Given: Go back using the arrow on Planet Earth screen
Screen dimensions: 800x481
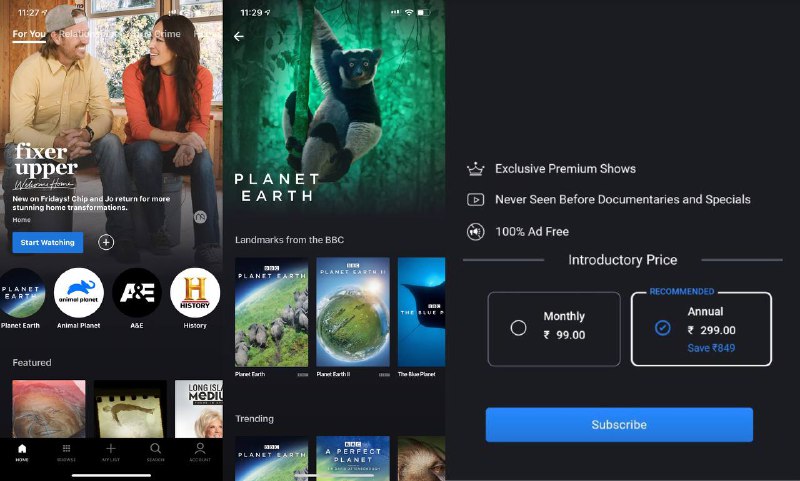Looking at the screenshot, I should [x=239, y=36].
